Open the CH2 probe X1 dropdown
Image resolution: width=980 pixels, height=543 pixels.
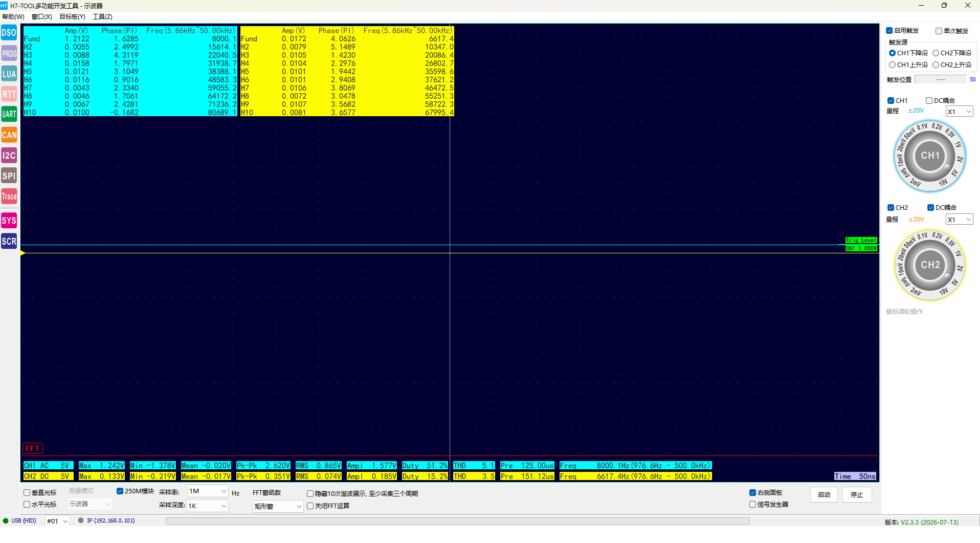pos(959,220)
